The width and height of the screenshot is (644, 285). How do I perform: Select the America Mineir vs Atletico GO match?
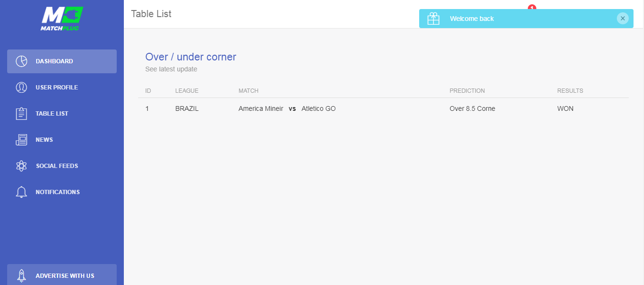pyautogui.click(x=287, y=109)
